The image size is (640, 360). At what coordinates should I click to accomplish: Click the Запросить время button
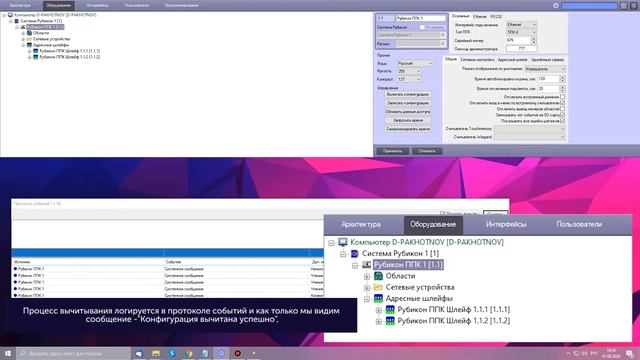[408, 120]
